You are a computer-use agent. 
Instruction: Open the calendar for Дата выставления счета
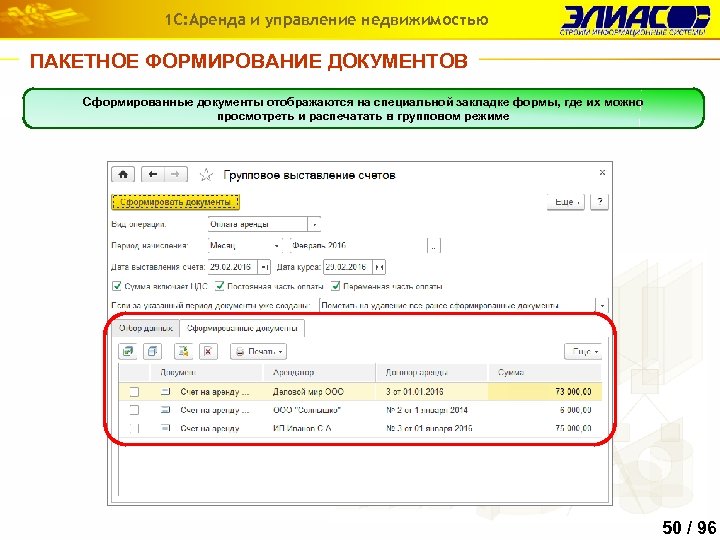tap(264, 267)
